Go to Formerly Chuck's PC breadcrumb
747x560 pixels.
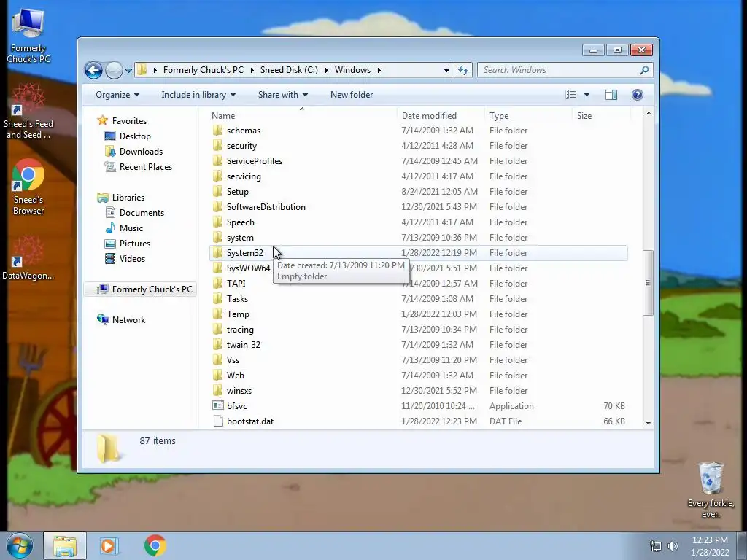click(x=203, y=70)
